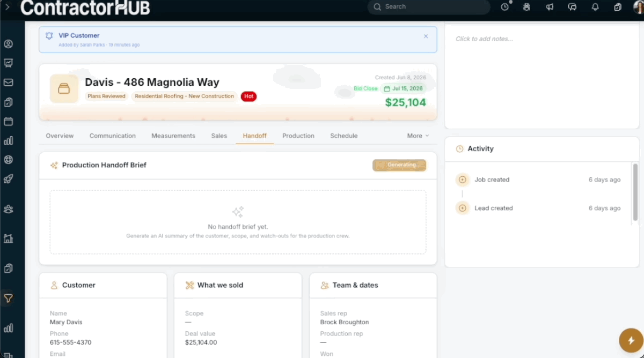Open clipboard icon just above the funnel icon
Screen dimensions: 644x358
8,268
